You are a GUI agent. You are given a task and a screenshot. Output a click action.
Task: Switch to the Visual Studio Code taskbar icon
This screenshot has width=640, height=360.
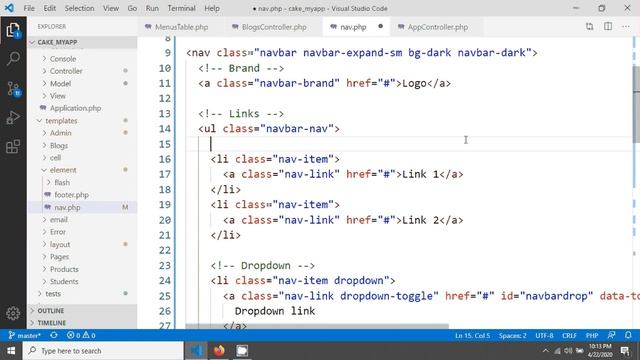196,351
